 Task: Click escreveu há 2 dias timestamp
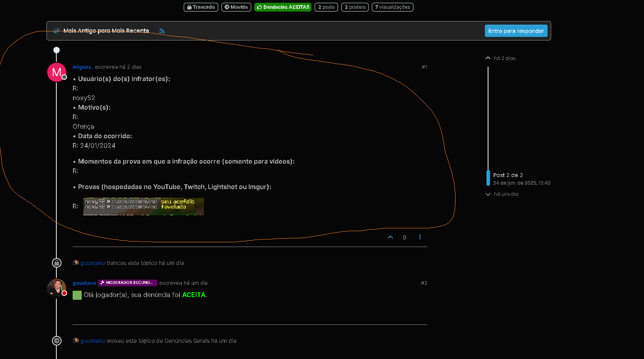pyautogui.click(x=118, y=67)
